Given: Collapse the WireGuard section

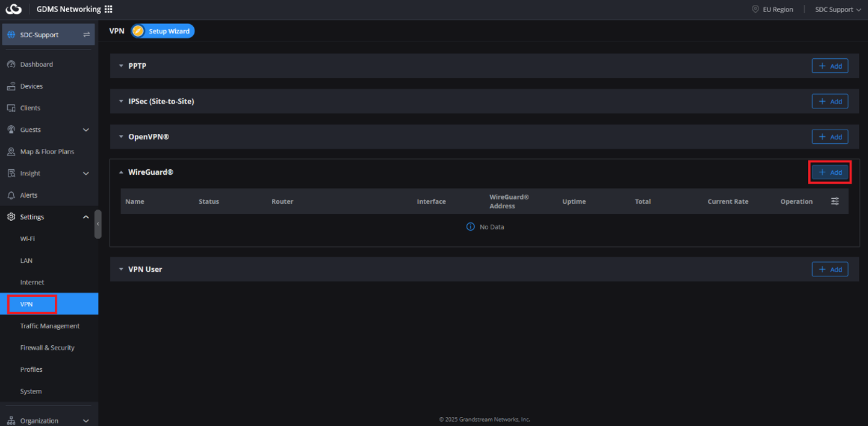Looking at the screenshot, I should pos(121,172).
